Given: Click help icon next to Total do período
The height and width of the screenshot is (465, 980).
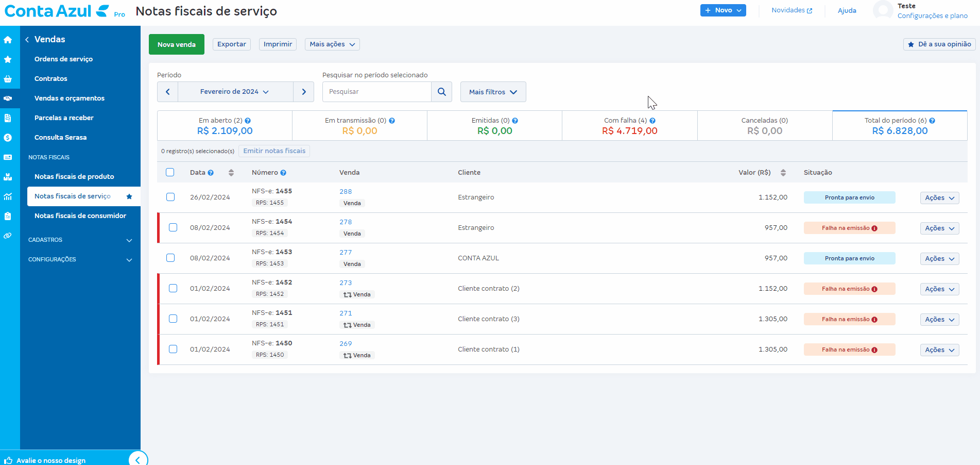Looking at the screenshot, I should pos(932,121).
